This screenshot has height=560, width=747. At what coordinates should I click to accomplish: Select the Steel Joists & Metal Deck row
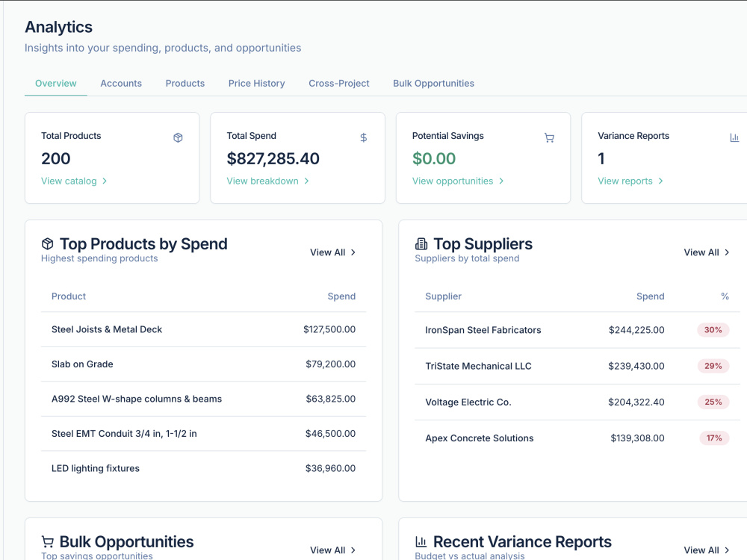(x=203, y=329)
